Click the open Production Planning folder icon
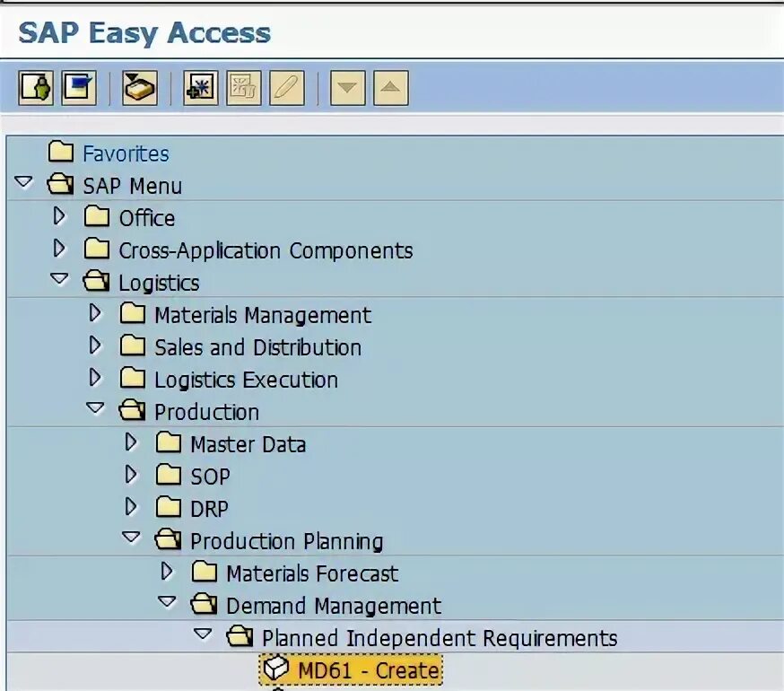The image size is (784, 691). click(169, 539)
